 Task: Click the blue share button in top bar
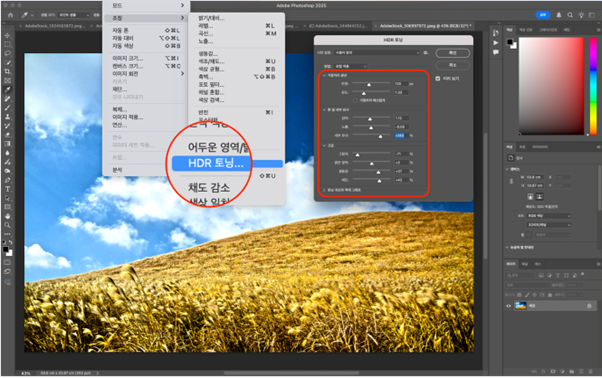543,15
